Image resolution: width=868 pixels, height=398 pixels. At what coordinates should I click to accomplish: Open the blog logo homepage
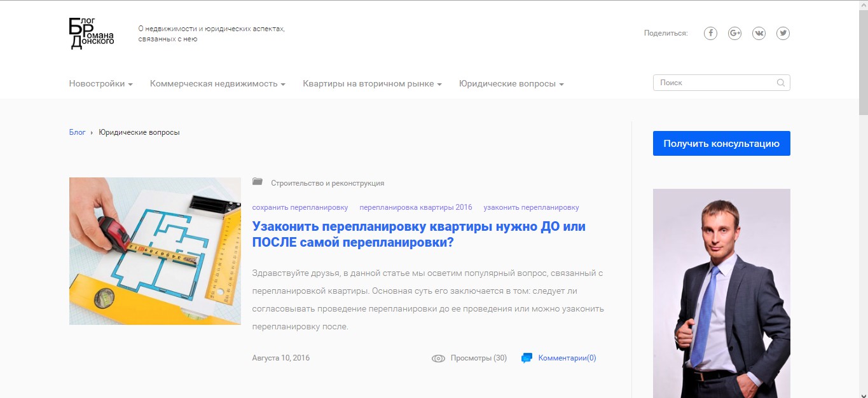pos(92,33)
